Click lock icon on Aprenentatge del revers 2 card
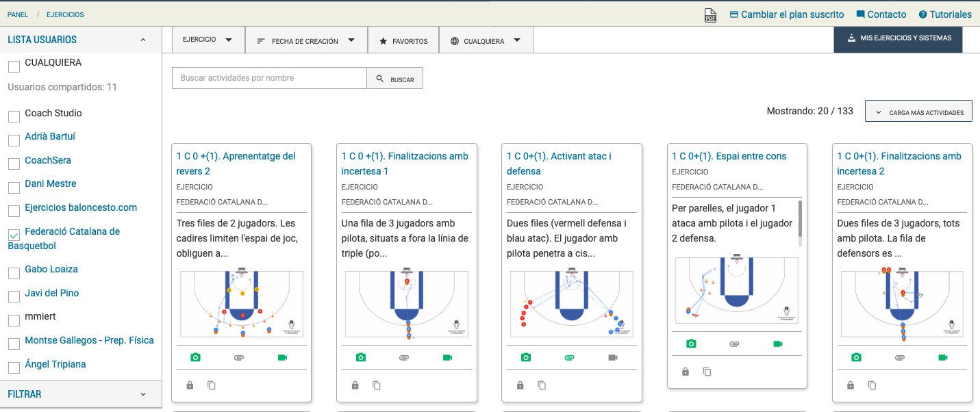 coord(190,385)
